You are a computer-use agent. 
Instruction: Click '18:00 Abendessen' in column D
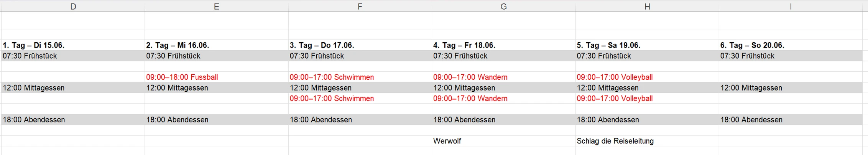(73, 120)
